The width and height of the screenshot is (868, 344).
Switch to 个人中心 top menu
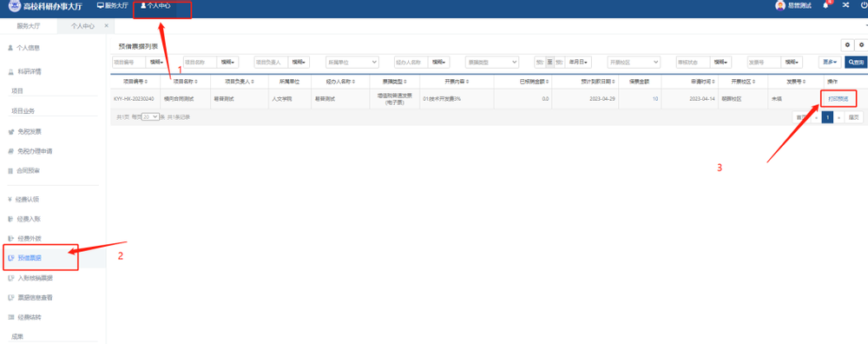(x=155, y=5)
